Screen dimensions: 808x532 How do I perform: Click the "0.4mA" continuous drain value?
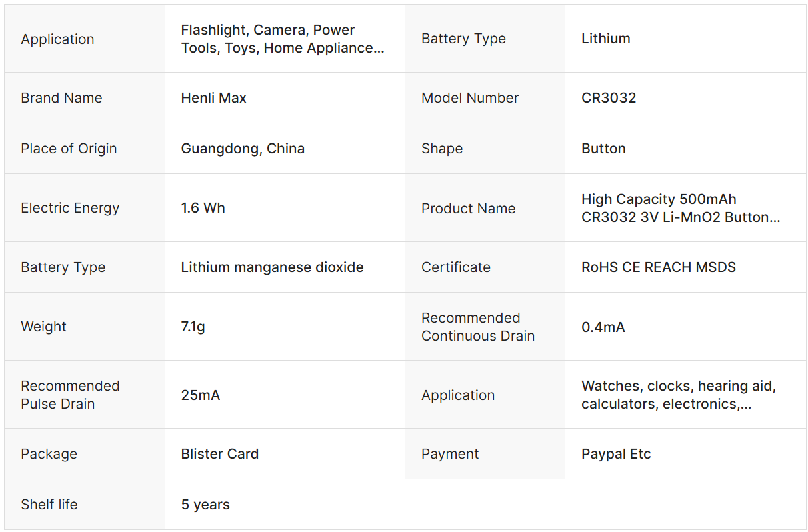point(603,327)
